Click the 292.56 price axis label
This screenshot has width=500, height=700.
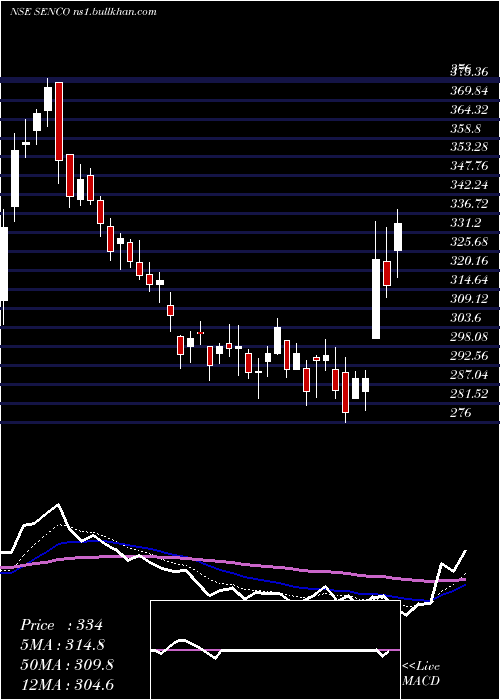coord(470,356)
